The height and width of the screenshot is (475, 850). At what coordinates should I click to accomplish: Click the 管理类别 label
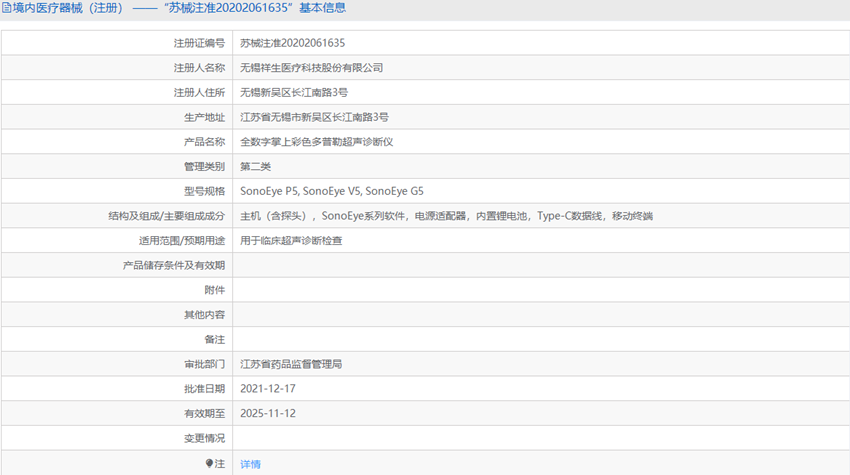coord(204,166)
